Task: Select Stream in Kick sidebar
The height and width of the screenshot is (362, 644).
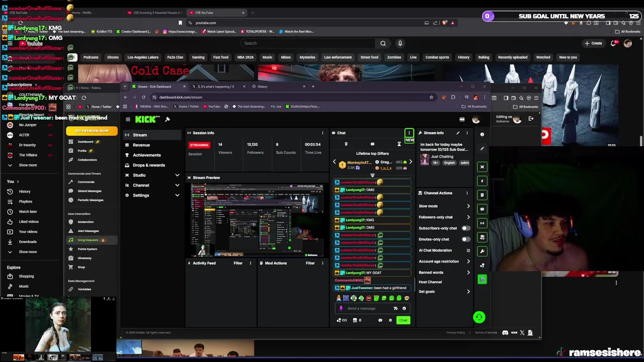Action: [x=153, y=135]
